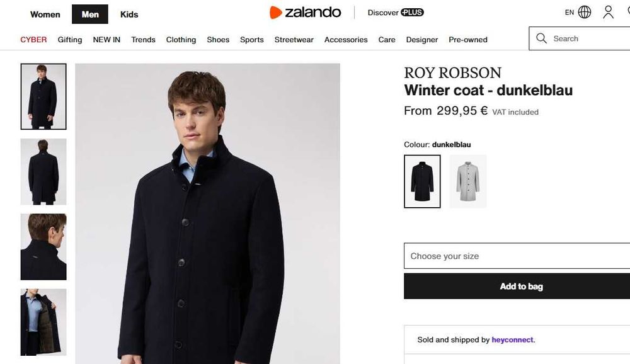This screenshot has width=630, height=364.
Task: Show the collar close-up thumbnail
Action: [43, 247]
